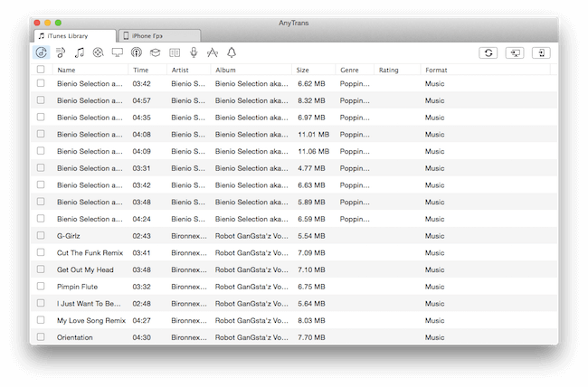This screenshot has height=387, width=588.
Task: Open the Books category icon
Action: [x=175, y=52]
